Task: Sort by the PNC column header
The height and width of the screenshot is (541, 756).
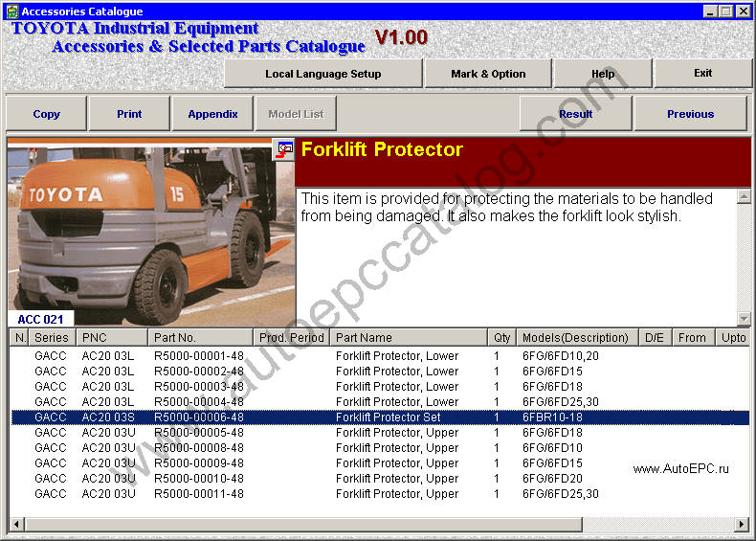Action: [x=112, y=337]
